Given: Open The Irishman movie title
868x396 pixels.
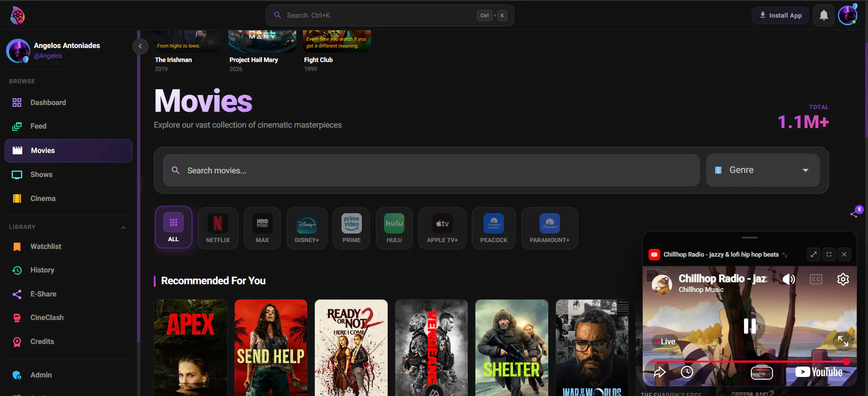Looking at the screenshot, I should tap(173, 60).
